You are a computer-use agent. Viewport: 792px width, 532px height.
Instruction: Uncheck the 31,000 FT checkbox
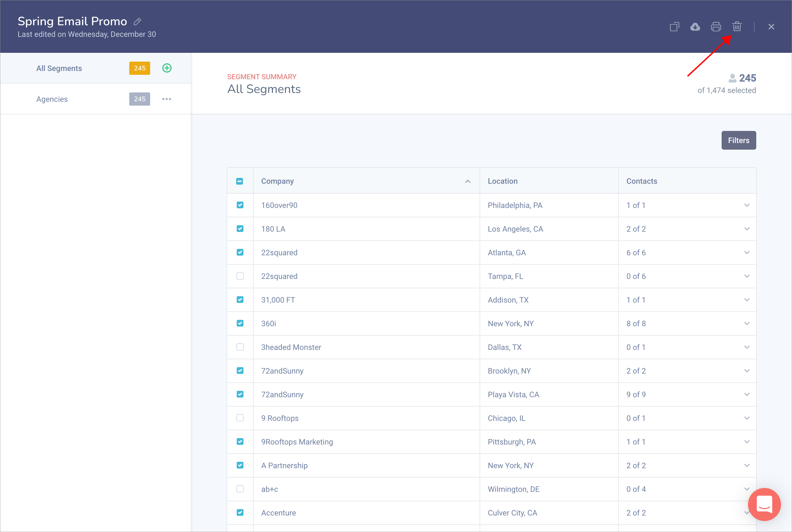[240, 300]
